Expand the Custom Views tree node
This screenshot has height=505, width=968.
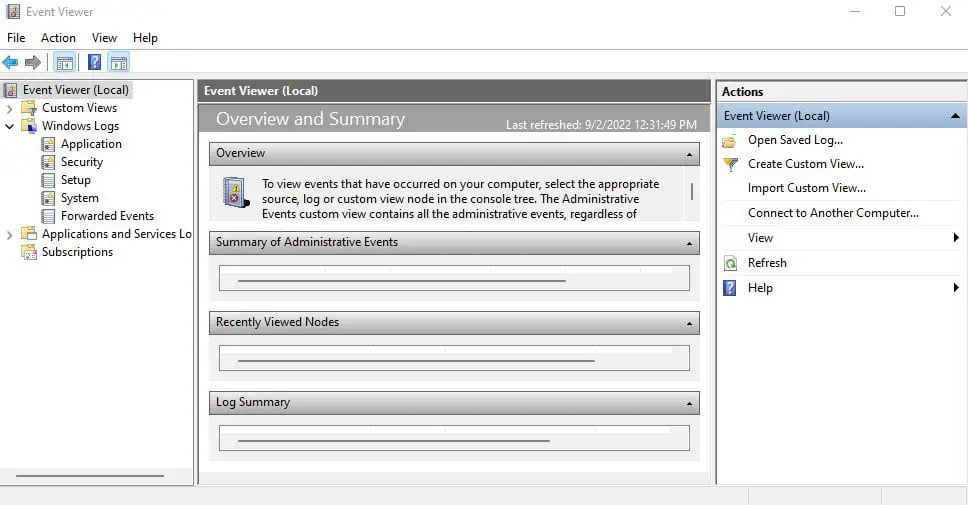9,109
